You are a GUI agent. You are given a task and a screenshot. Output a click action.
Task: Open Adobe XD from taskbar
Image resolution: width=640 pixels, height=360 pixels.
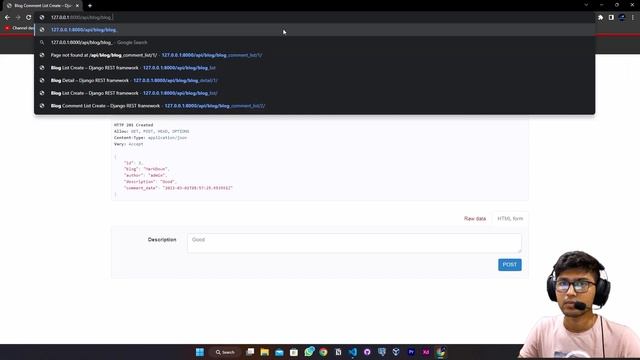click(x=426, y=352)
